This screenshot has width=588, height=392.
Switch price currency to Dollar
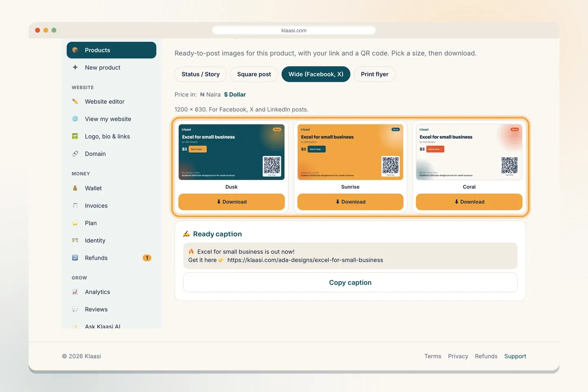click(235, 94)
